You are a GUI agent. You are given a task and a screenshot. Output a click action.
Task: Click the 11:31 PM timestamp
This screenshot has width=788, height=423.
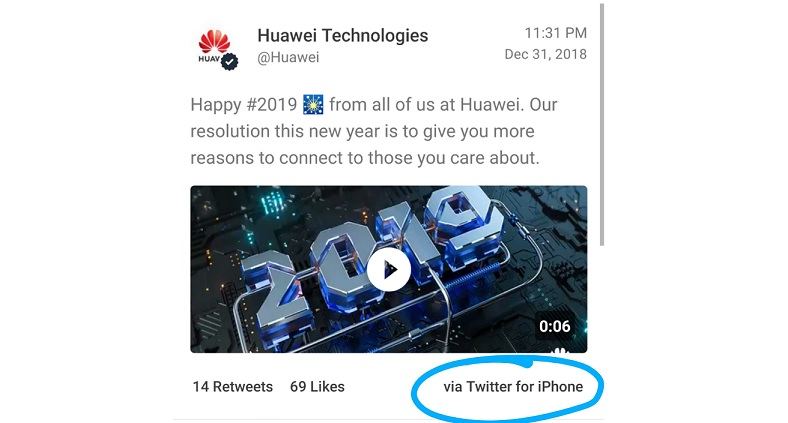tap(556, 33)
